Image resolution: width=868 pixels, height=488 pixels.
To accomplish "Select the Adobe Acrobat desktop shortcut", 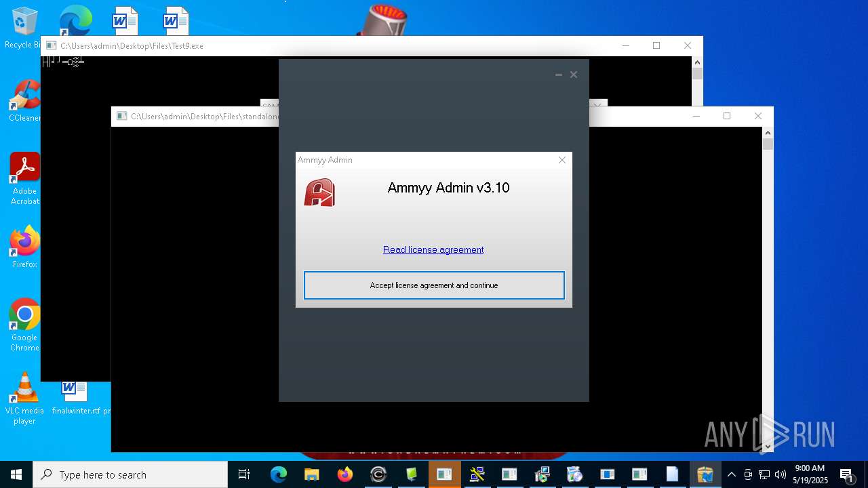I will click(24, 178).
